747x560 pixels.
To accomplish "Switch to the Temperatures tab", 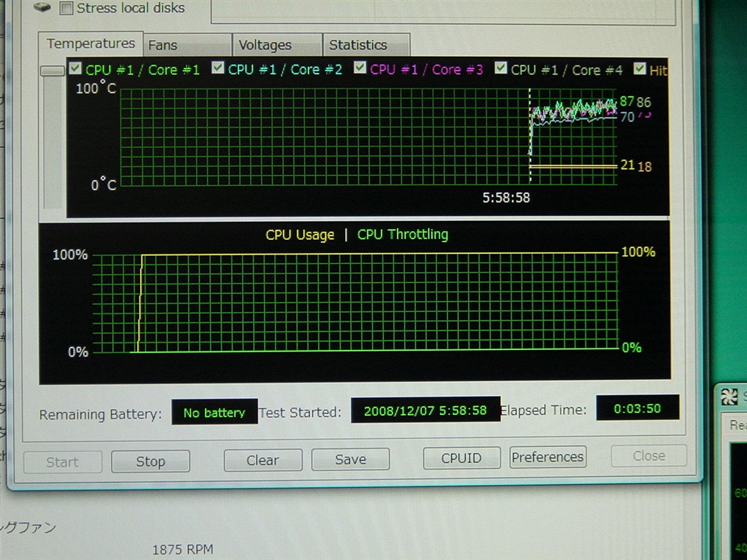I will click(x=90, y=44).
